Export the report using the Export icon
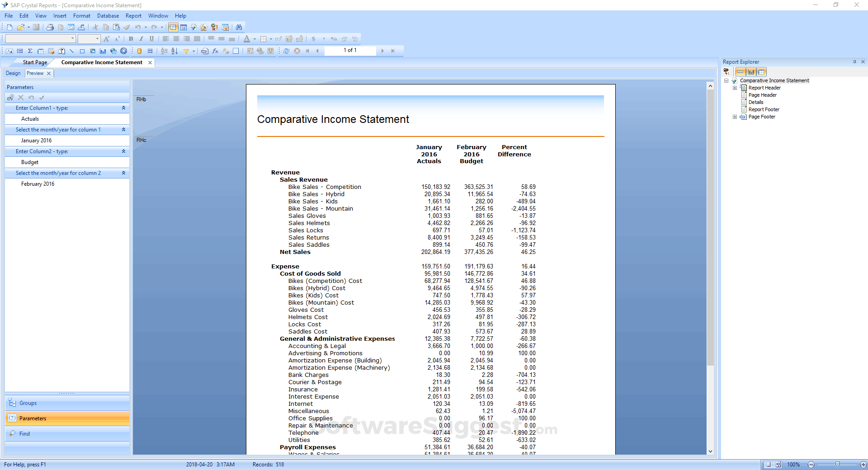The width and height of the screenshot is (868, 470). (x=81, y=27)
